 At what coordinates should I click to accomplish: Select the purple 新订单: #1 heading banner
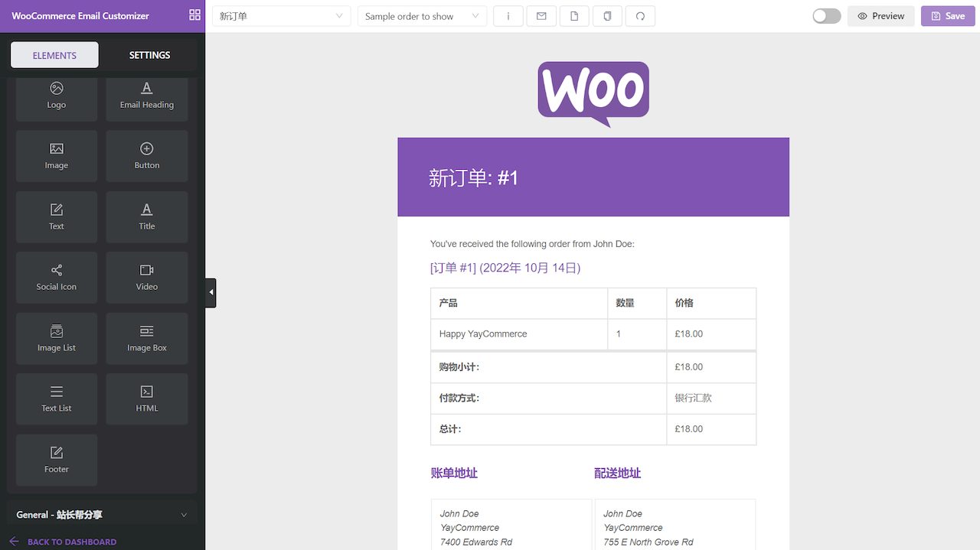click(x=593, y=177)
